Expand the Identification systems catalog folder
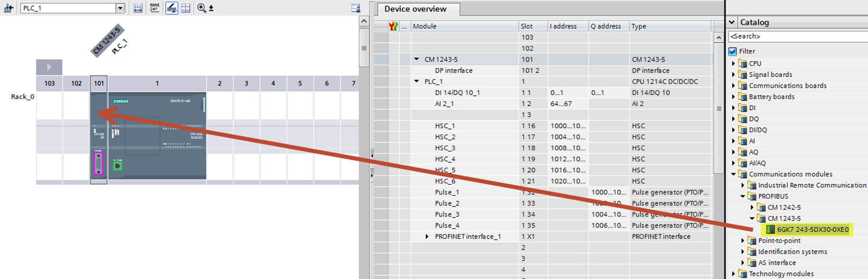868x279 pixels. (743, 252)
